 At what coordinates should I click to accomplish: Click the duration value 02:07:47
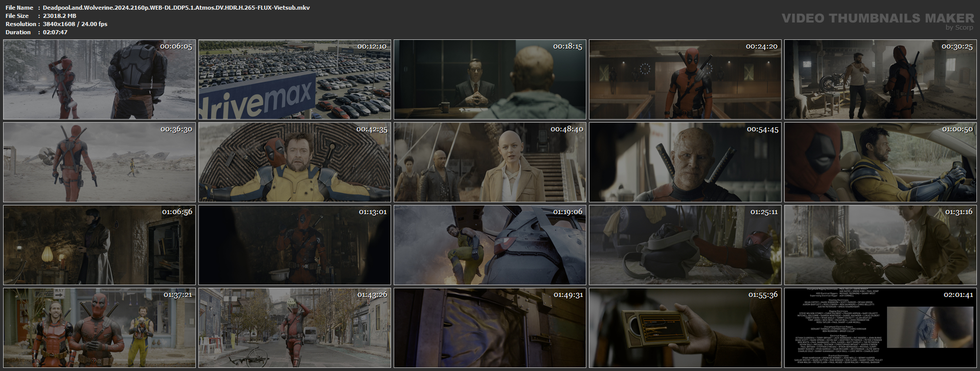(x=55, y=32)
